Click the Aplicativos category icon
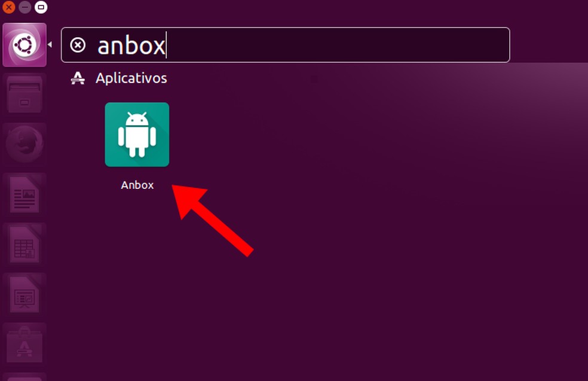Image resolution: width=588 pixels, height=381 pixels. 78,78
